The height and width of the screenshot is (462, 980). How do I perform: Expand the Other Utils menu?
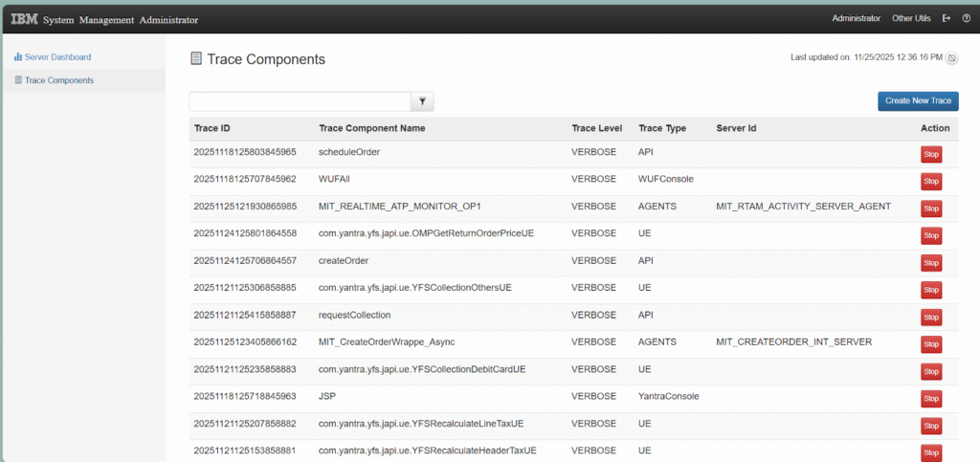pos(912,18)
